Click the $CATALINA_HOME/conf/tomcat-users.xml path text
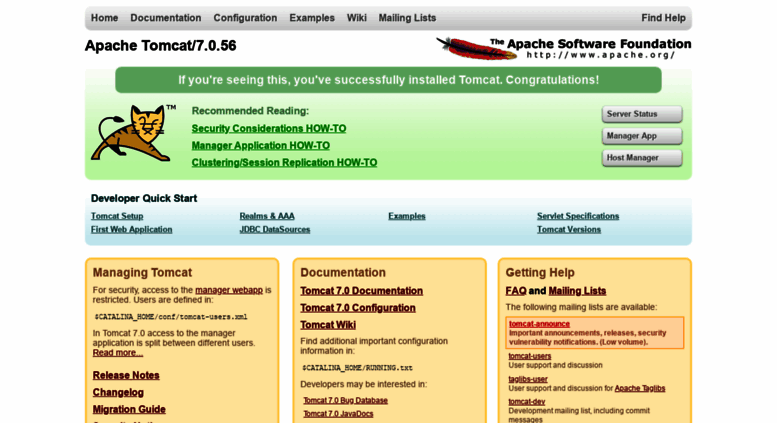Image resolution: width=777 pixels, height=423 pixels. coord(171,317)
